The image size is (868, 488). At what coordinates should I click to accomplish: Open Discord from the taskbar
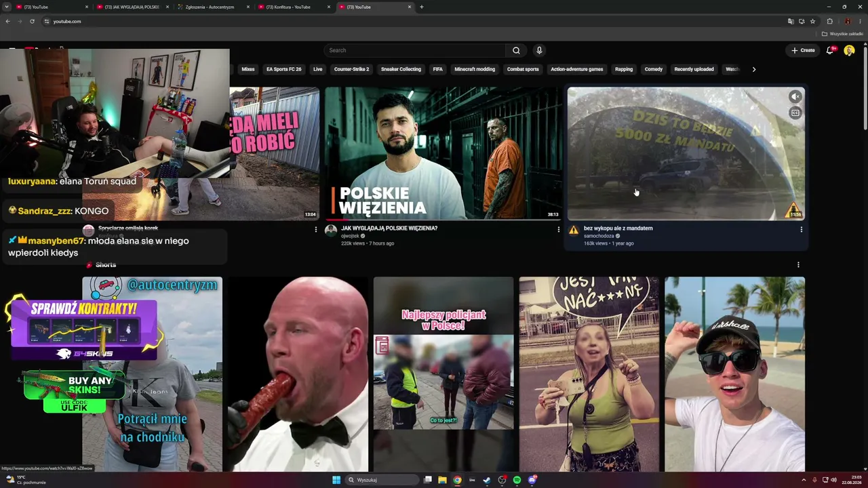point(532,480)
